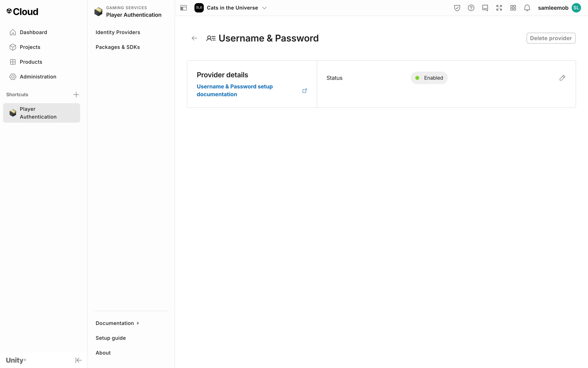Toggle the sidebar layout panel icon
The height and width of the screenshot is (368, 588).
click(183, 8)
